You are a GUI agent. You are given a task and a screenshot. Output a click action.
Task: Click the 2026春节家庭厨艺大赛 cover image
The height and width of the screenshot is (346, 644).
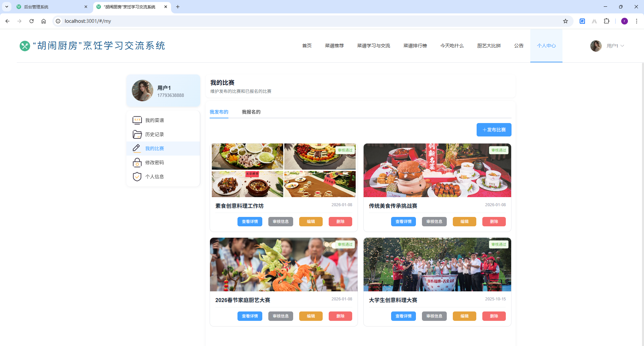tap(284, 265)
